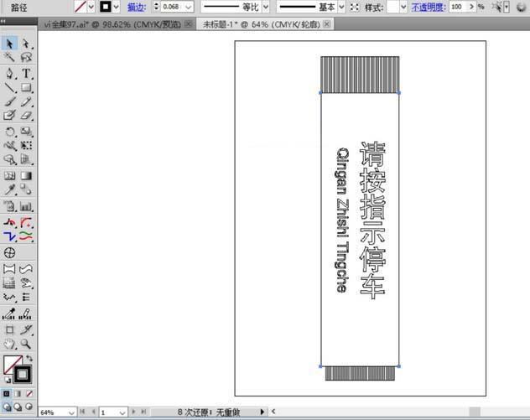Pick the Mesh tool
This screenshot has width=530, height=420.
point(9,176)
